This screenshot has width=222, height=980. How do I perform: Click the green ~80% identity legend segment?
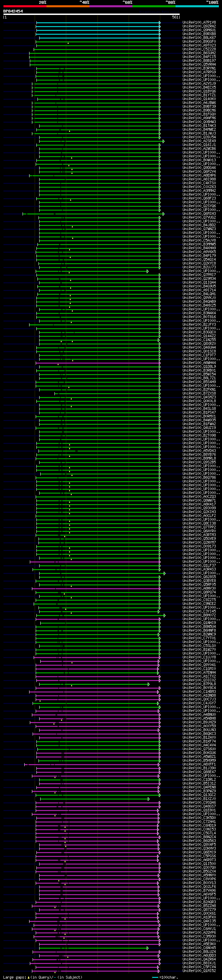154,7
